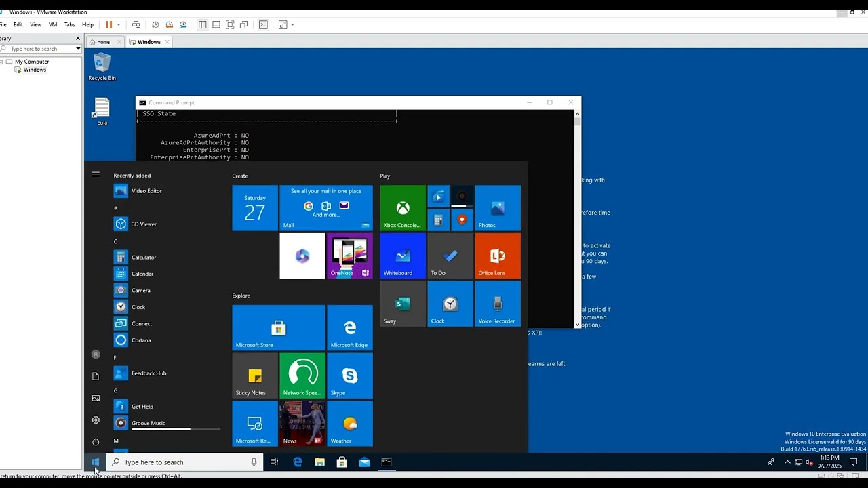Open the Edit menu

pos(18,24)
